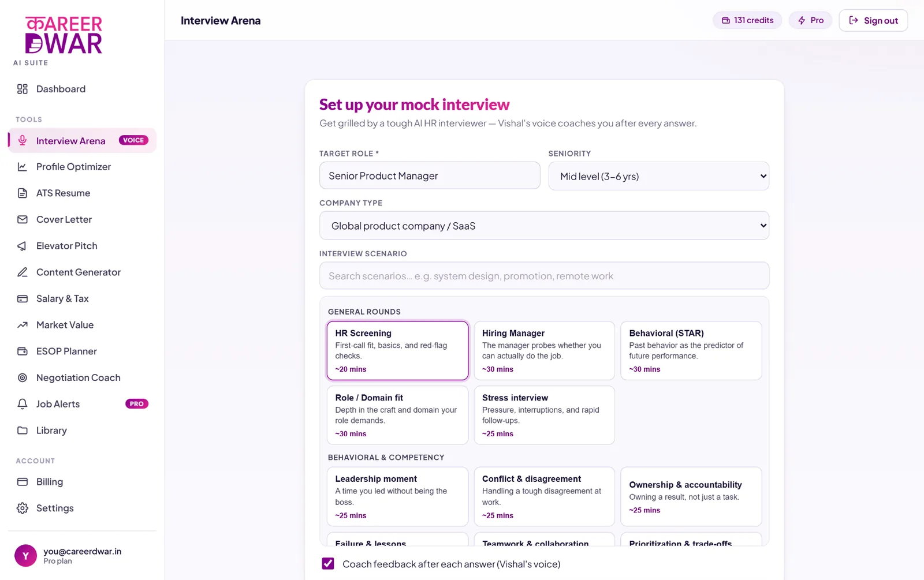Click the Sign out button
The image size is (924, 580).
[x=873, y=21]
